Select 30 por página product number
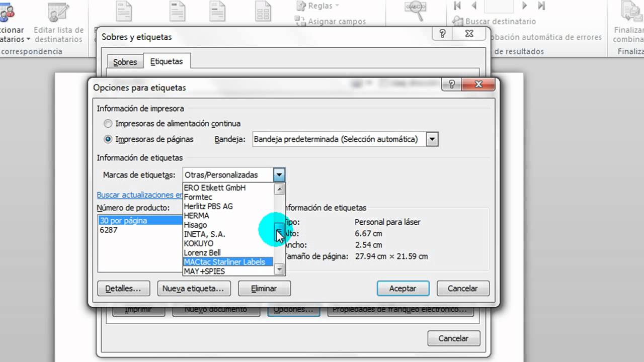Screen dimensions: 644x362 click(x=140, y=221)
